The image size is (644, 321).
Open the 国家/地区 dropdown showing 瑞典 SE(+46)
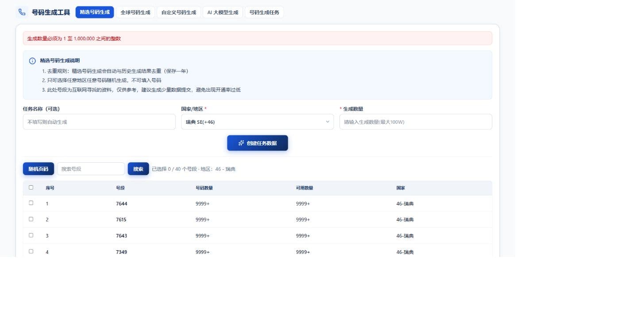click(258, 122)
